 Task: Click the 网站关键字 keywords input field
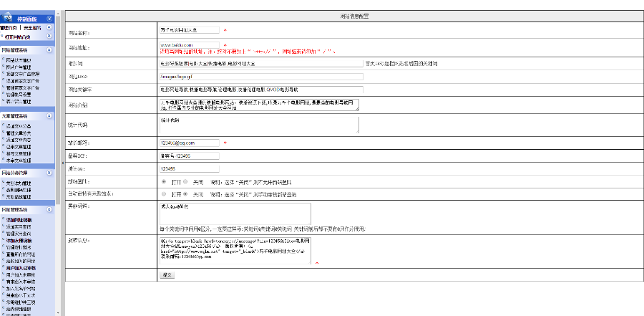(262, 90)
